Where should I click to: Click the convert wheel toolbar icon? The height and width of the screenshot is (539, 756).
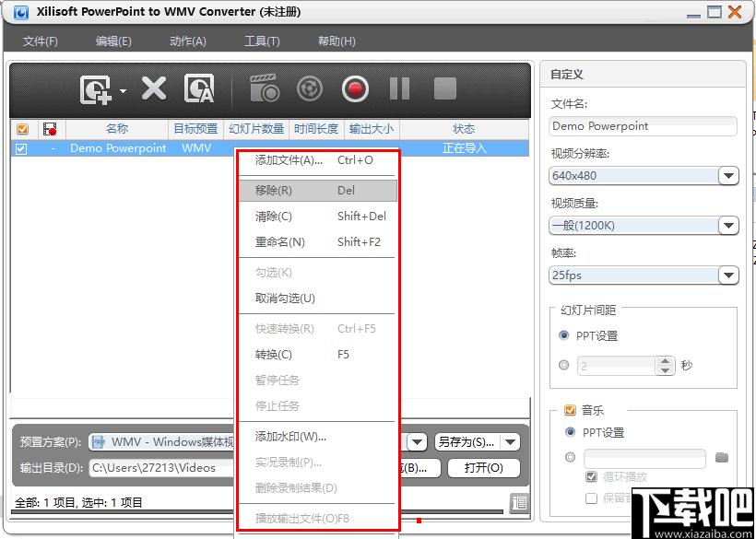click(x=310, y=88)
